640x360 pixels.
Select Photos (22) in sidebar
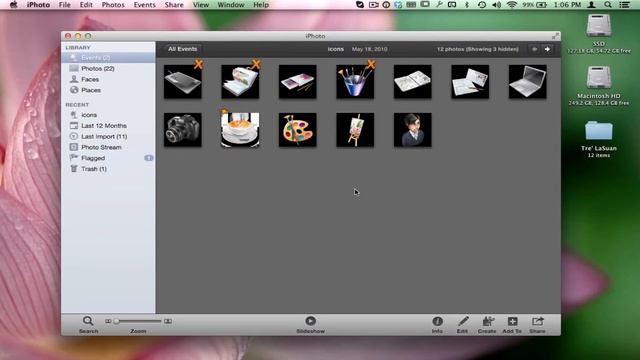click(108, 69)
